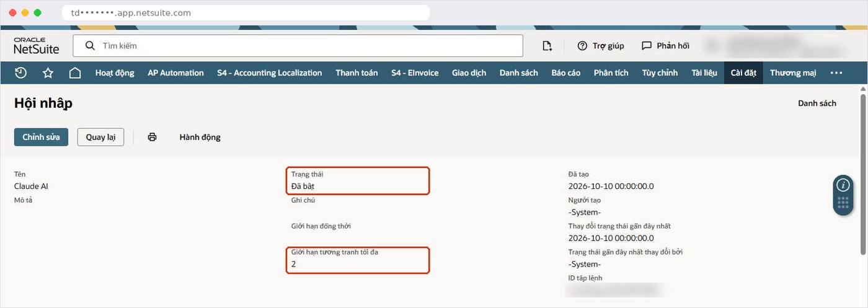Open the recent records history icon
The width and height of the screenshot is (868, 308).
(x=20, y=73)
